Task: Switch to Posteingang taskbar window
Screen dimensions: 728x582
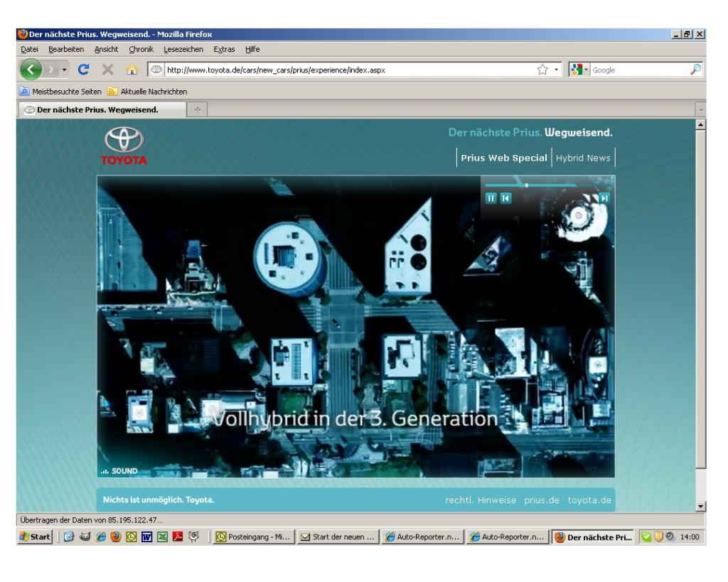Action: (254, 537)
